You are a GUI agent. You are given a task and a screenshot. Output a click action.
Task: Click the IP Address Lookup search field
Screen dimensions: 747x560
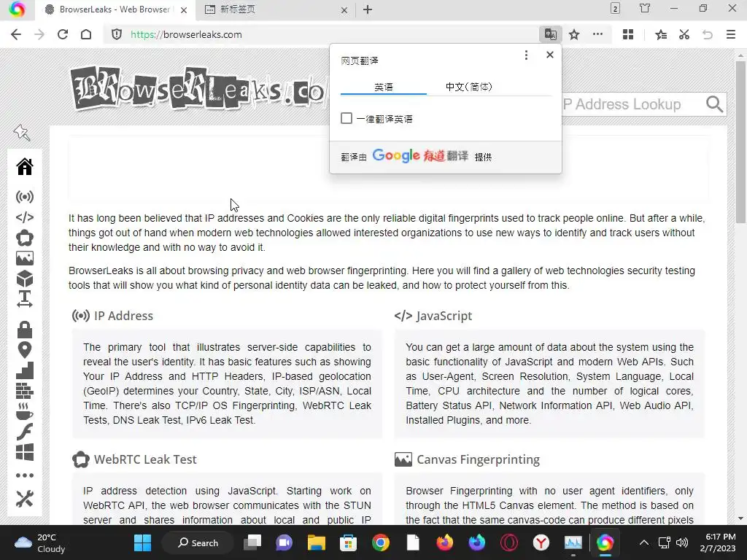click(x=631, y=104)
